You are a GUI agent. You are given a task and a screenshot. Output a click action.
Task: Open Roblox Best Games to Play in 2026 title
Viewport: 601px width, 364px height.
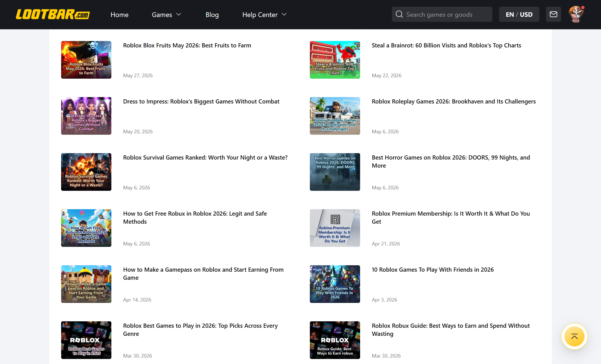tap(200, 330)
